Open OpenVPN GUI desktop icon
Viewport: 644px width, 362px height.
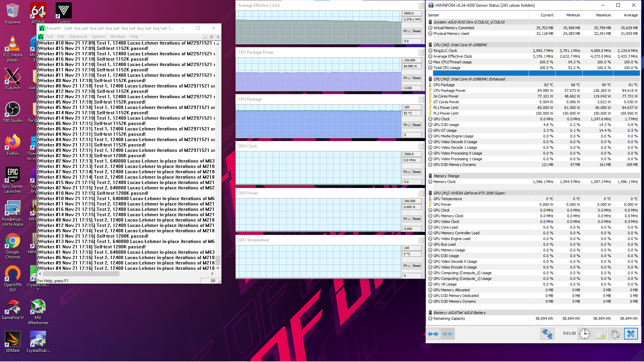point(13,279)
